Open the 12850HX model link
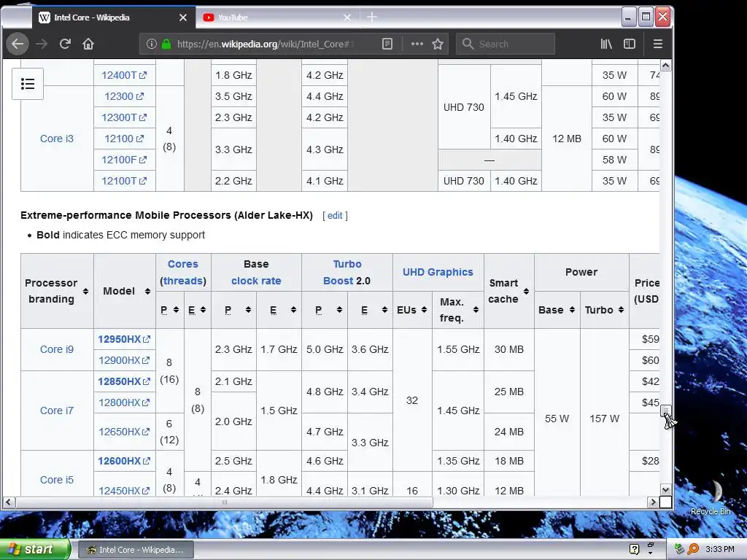 pos(124,381)
